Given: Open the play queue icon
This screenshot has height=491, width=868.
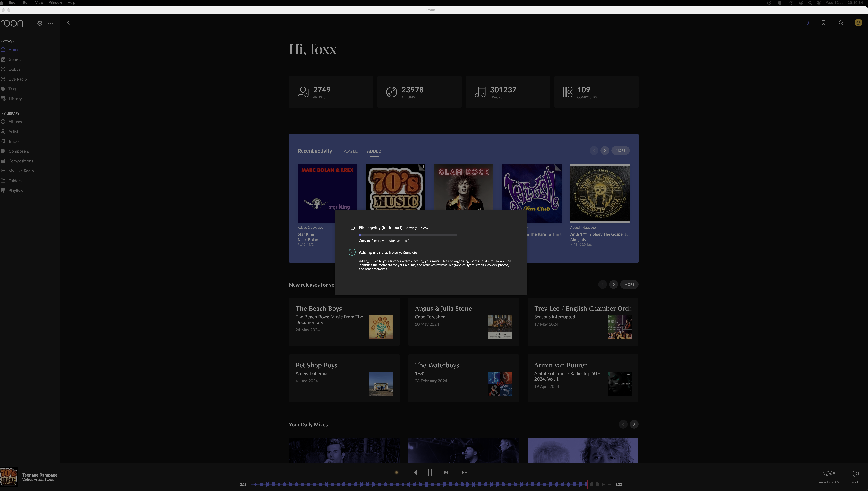Looking at the screenshot, I should point(464,472).
